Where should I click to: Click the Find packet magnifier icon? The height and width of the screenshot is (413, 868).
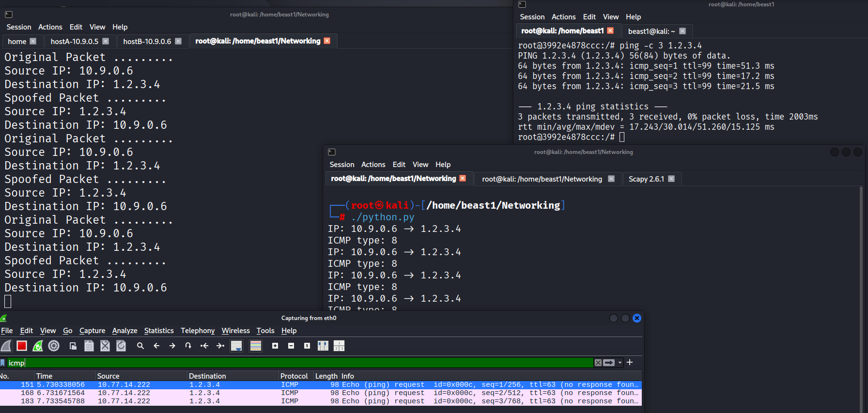140,346
